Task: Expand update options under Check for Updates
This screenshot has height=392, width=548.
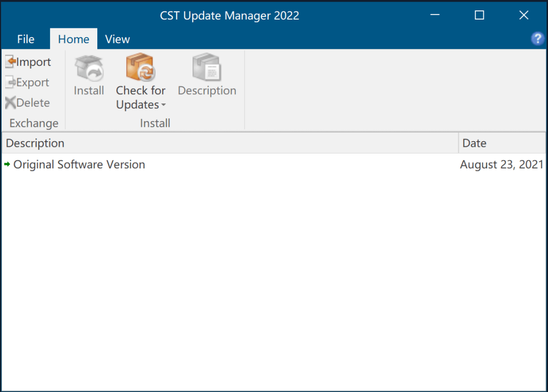Action: [163, 105]
